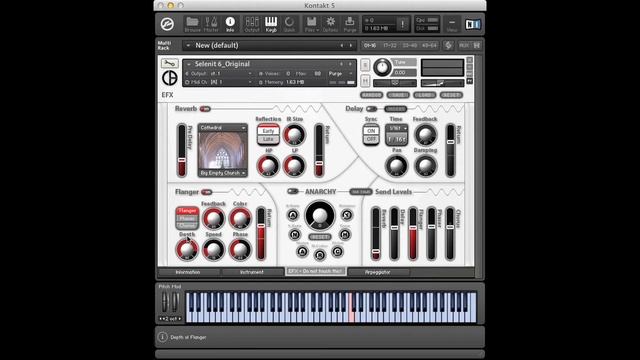Toggle the Keyb on-screen keyboard
The height and width of the screenshot is (360, 640).
tap(271, 24)
